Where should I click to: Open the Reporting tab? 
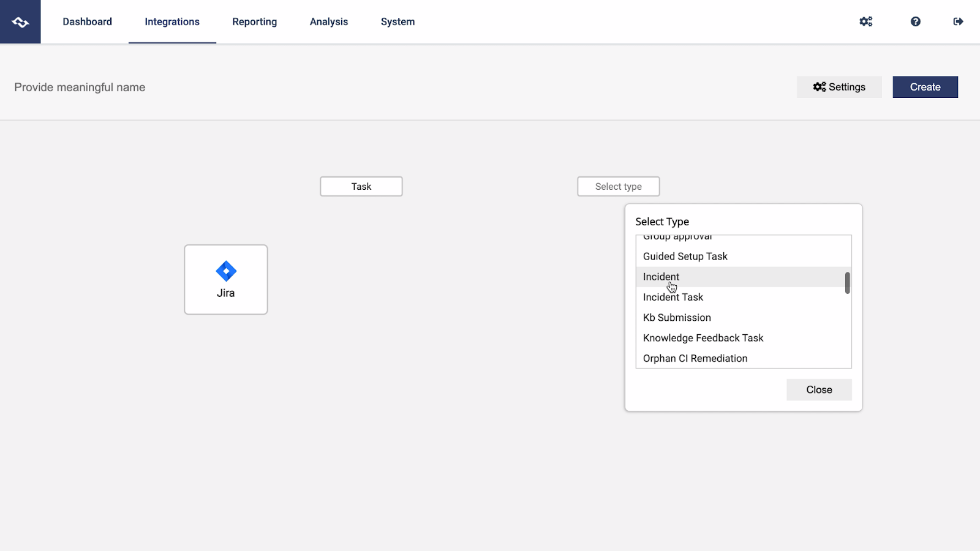click(254, 21)
